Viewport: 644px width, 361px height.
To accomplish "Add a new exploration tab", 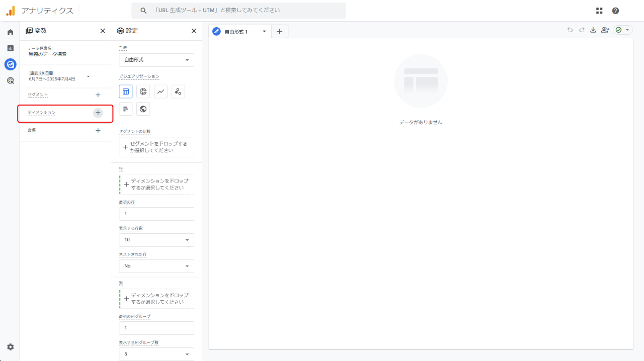I will pos(279,32).
